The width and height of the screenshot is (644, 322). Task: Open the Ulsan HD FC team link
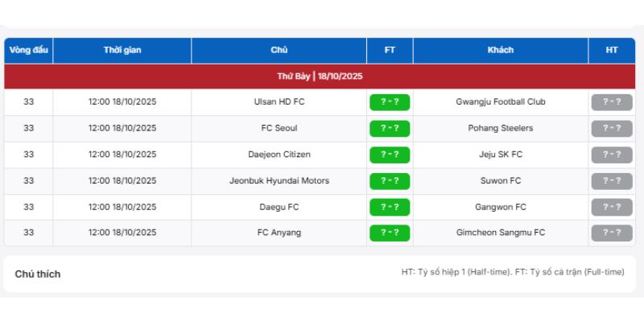click(279, 102)
